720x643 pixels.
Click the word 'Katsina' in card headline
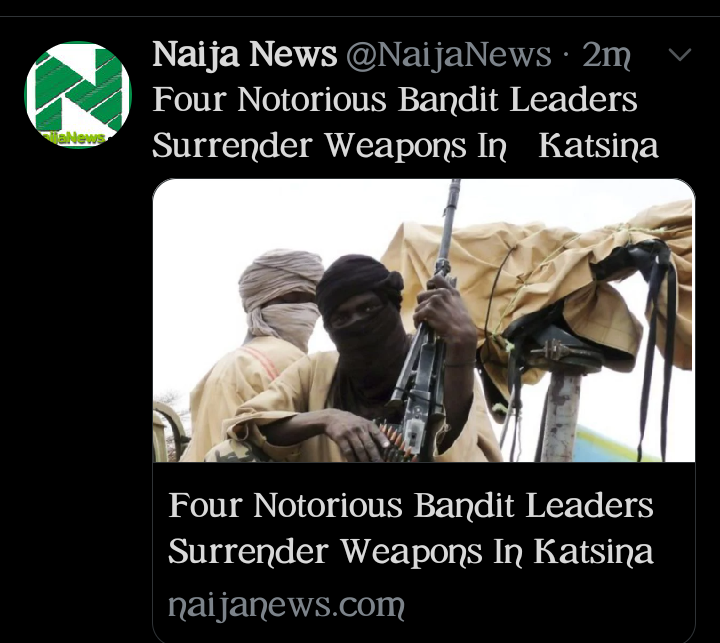[x=593, y=551]
